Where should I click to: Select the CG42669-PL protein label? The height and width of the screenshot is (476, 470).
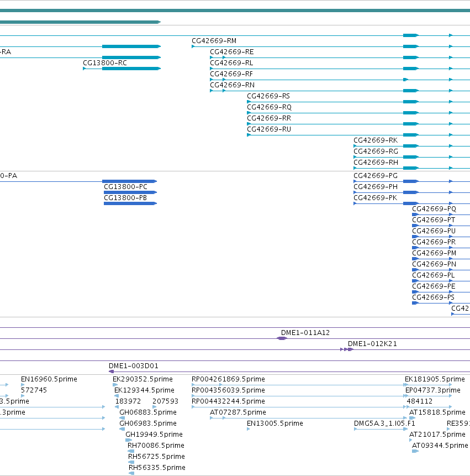pos(434,275)
